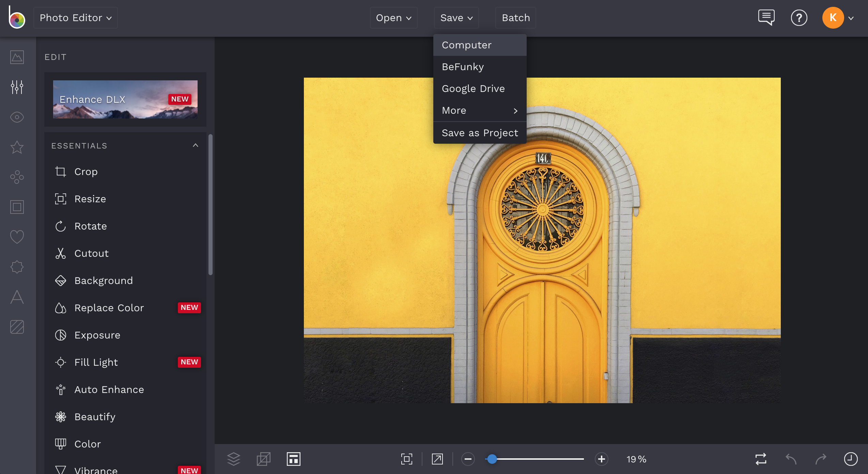Open the Auto Enhance tool
Viewport: 868px width, 474px height.
pyautogui.click(x=109, y=389)
